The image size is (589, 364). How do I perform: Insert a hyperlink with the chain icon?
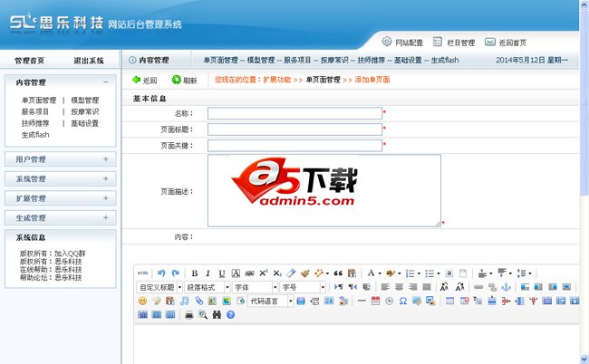[478, 287]
